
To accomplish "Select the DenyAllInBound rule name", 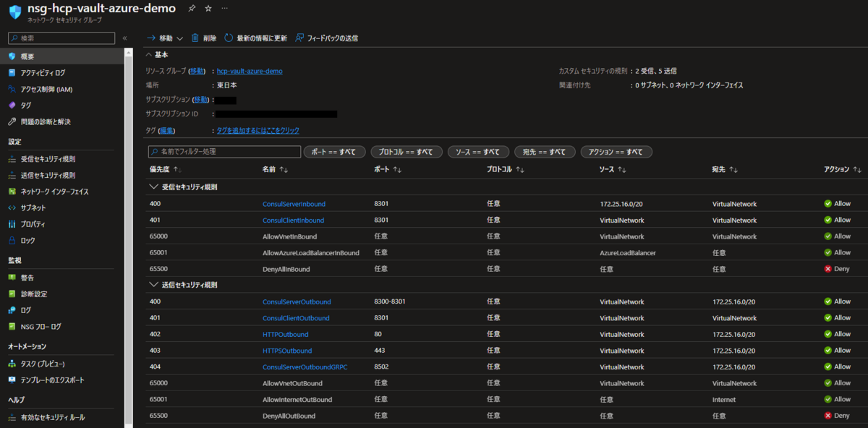I will (x=286, y=269).
